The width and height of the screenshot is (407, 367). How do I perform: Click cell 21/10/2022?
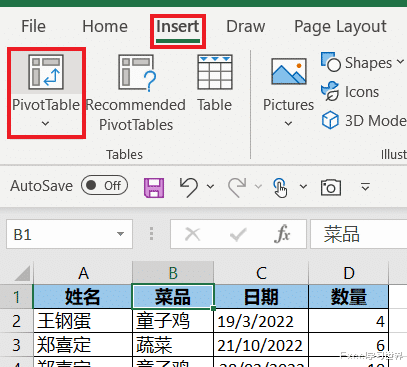coord(261,344)
